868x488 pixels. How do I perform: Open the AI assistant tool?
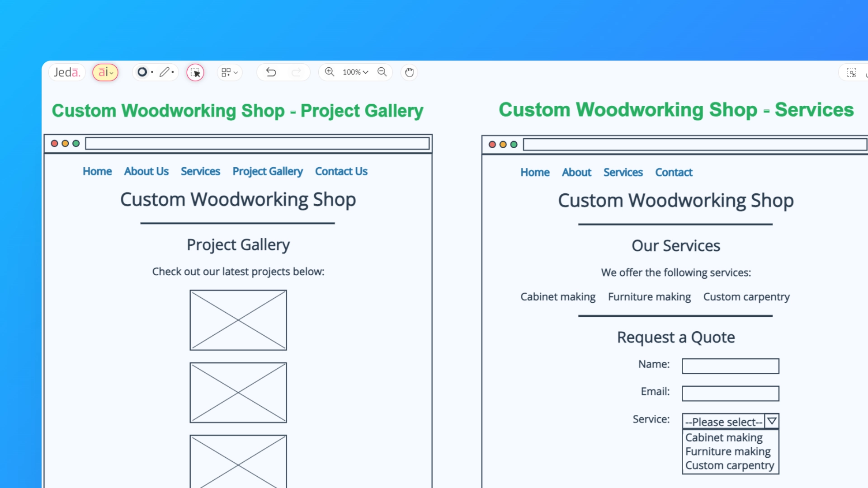(x=105, y=72)
